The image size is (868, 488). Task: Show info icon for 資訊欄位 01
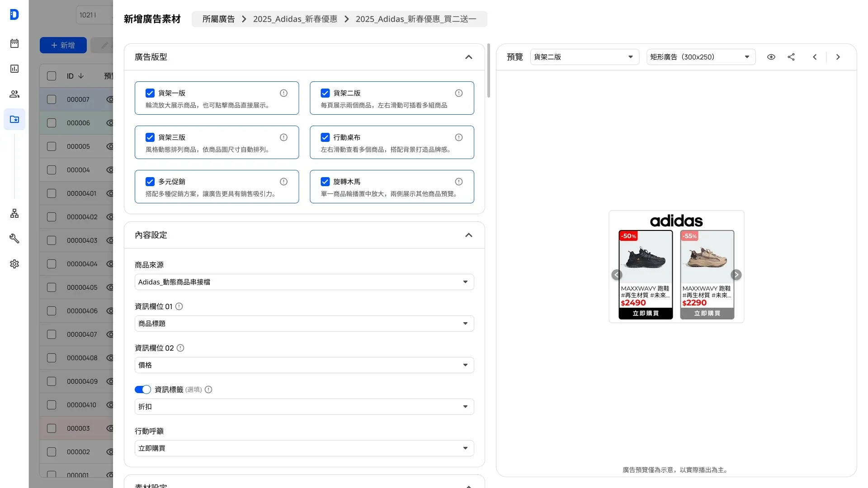pyautogui.click(x=179, y=306)
